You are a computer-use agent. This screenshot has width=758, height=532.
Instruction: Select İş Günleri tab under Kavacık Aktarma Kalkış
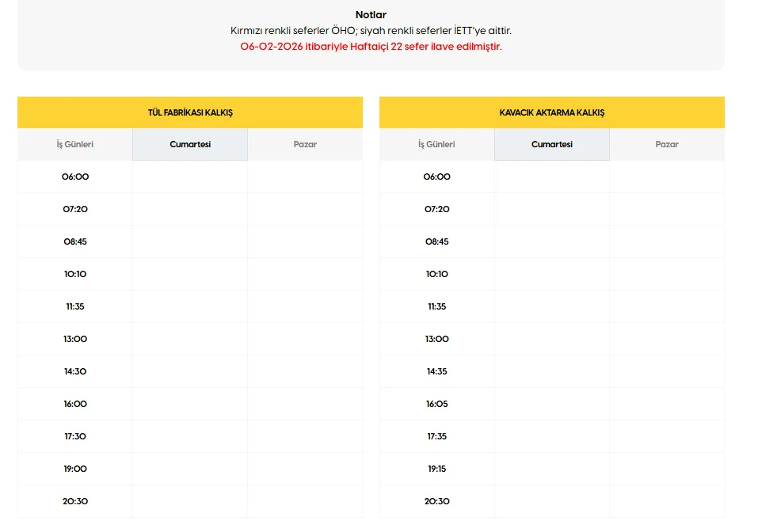(436, 145)
